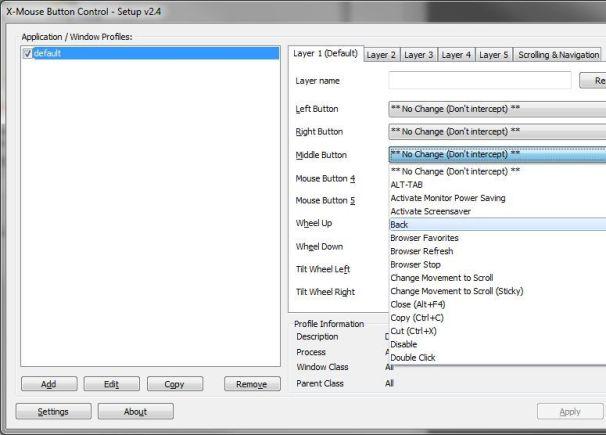
Task: Select Copy (Ctrl+C) option
Action: click(x=497, y=318)
